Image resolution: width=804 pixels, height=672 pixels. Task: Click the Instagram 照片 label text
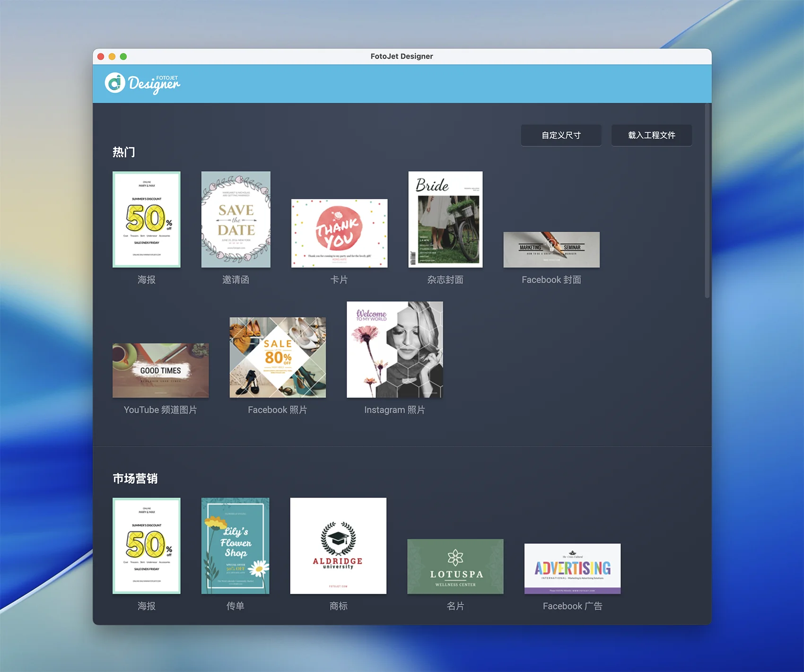coord(394,410)
